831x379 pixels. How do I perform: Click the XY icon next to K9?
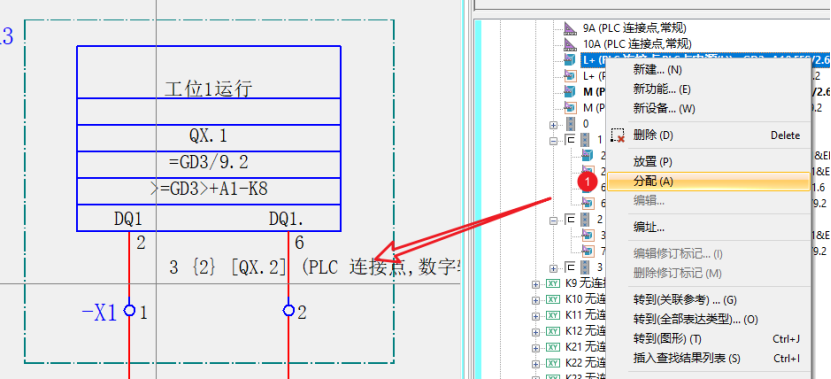[553, 284]
